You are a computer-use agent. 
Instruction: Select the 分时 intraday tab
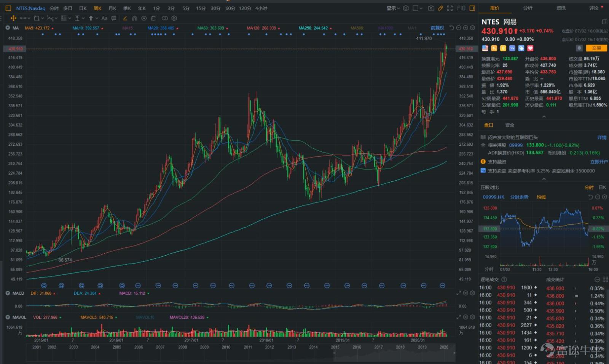[x=54, y=8]
